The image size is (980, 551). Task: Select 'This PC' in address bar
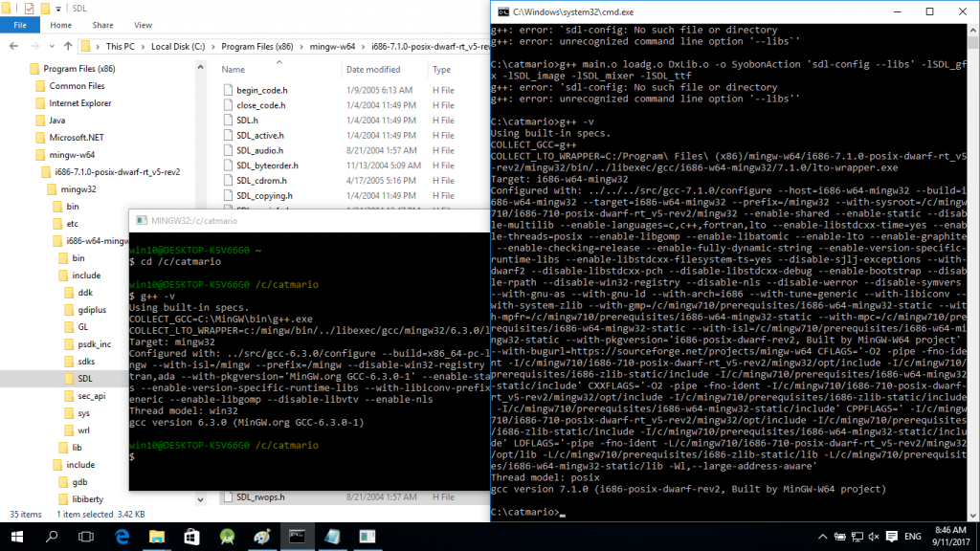120,46
